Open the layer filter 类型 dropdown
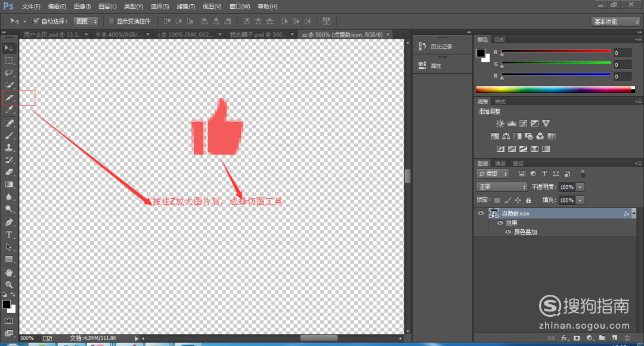This screenshot has height=346, width=644. point(493,174)
